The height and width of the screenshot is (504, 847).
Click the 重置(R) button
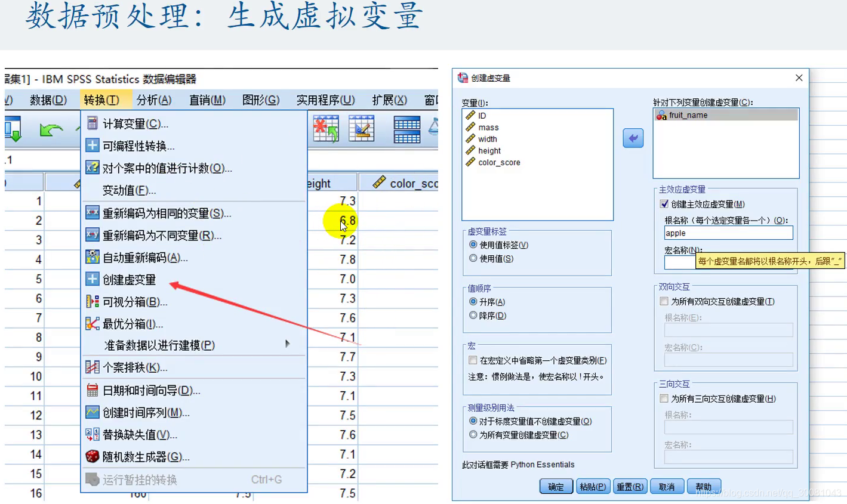(630, 487)
